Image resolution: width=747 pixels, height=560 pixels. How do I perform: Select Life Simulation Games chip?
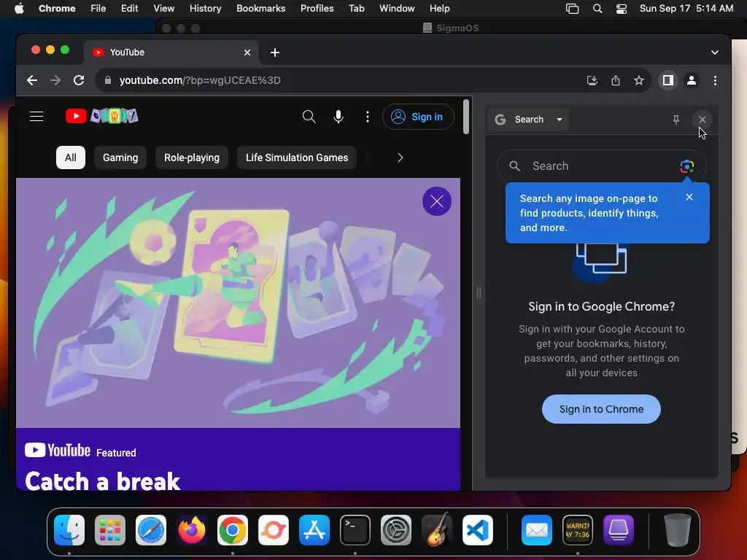pyautogui.click(x=297, y=157)
